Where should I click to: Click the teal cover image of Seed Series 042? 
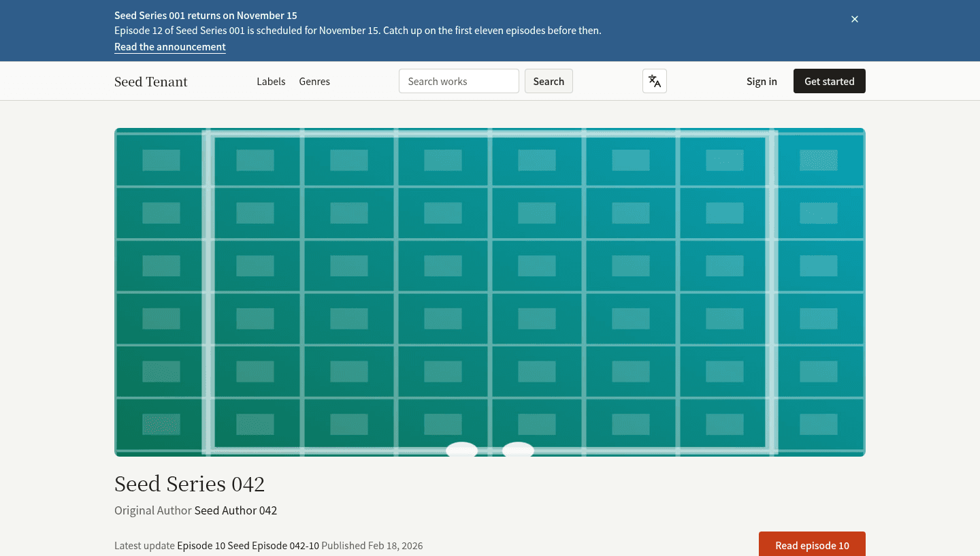point(490,292)
